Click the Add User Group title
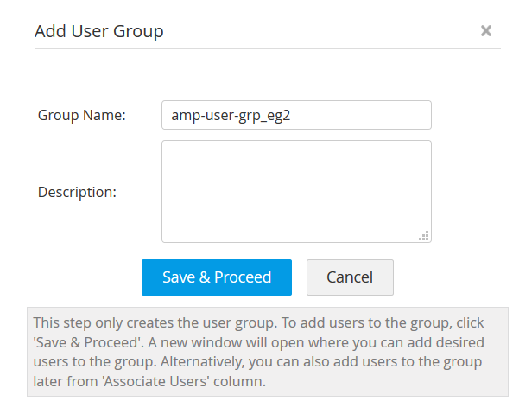Screen dimensions: 532x414 pos(98,32)
